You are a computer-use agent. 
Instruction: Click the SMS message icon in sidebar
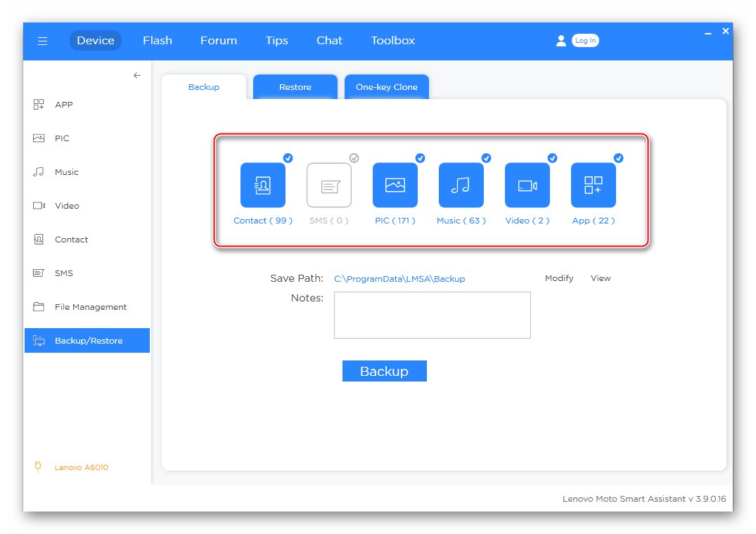(x=39, y=273)
